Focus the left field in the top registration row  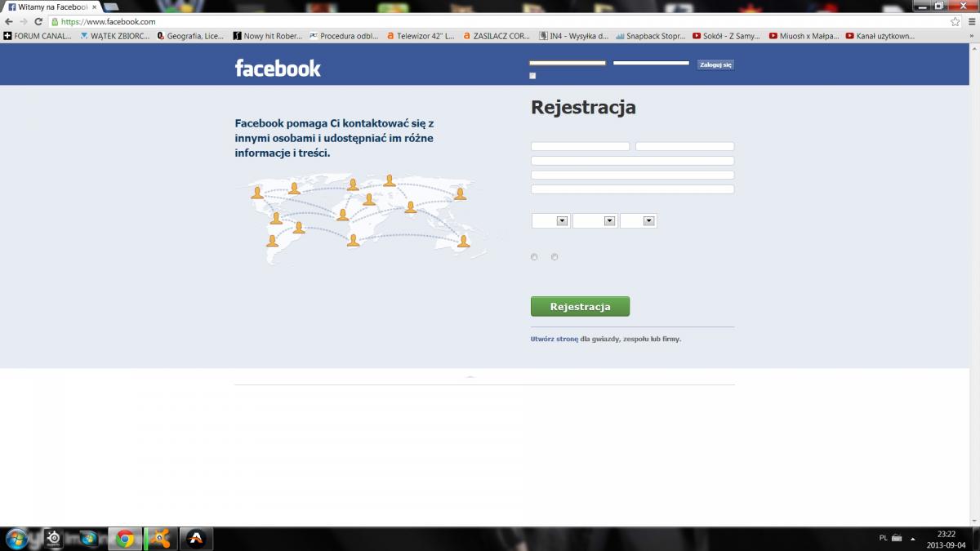click(x=580, y=146)
